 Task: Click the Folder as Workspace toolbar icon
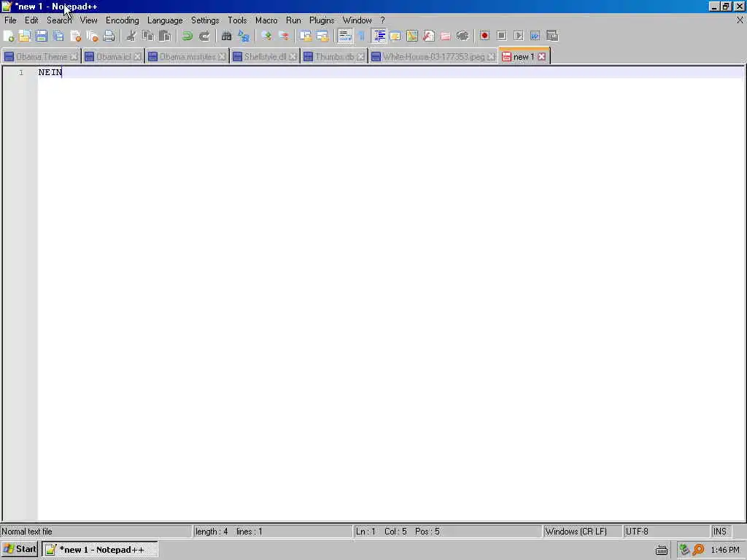coord(446,36)
